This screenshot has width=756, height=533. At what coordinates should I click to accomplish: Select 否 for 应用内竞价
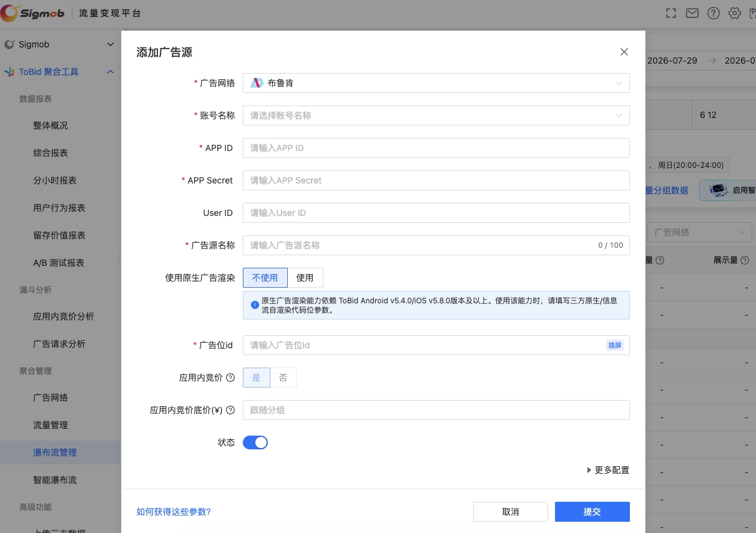point(283,378)
